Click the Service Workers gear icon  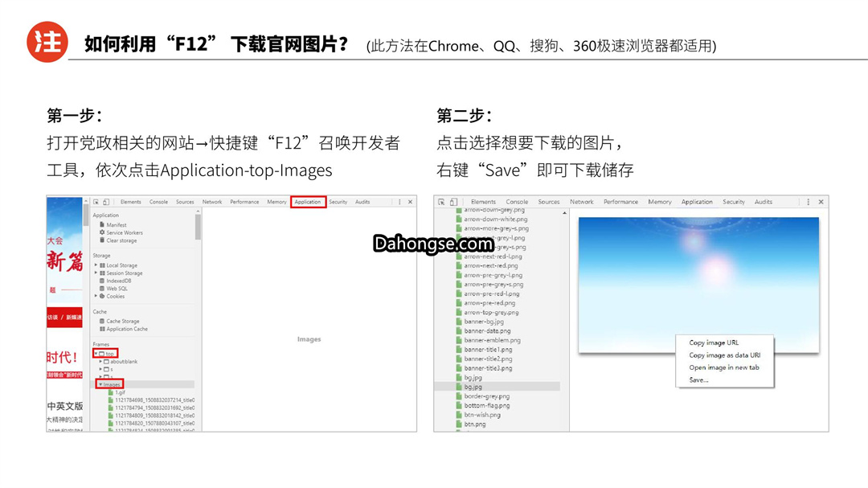[102, 232]
